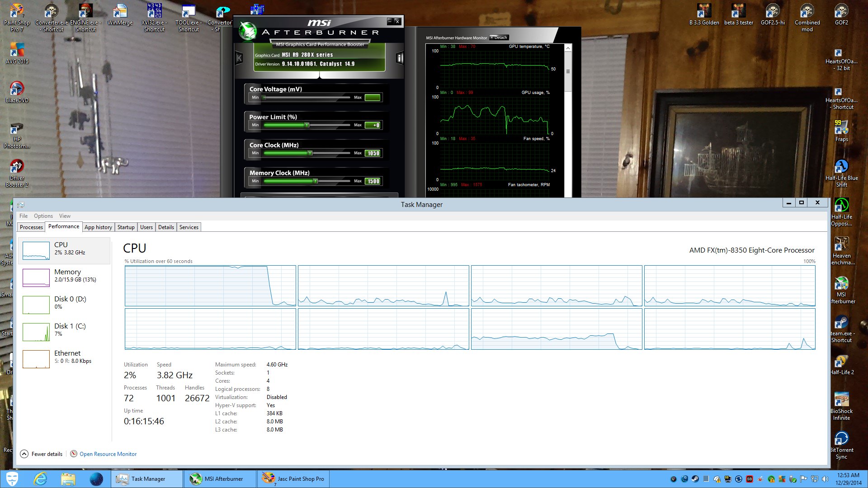Open GOF2.5-hi desktop icon
Viewport: 868px width, 488px height.
tap(773, 15)
